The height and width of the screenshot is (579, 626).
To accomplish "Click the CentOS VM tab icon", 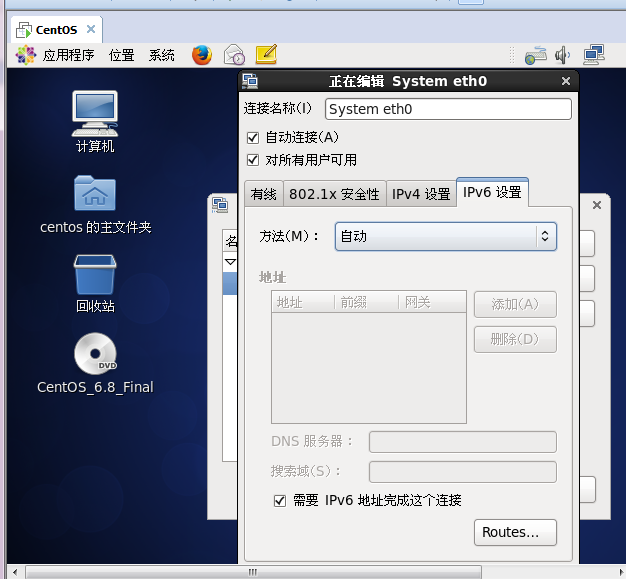I will [24, 30].
